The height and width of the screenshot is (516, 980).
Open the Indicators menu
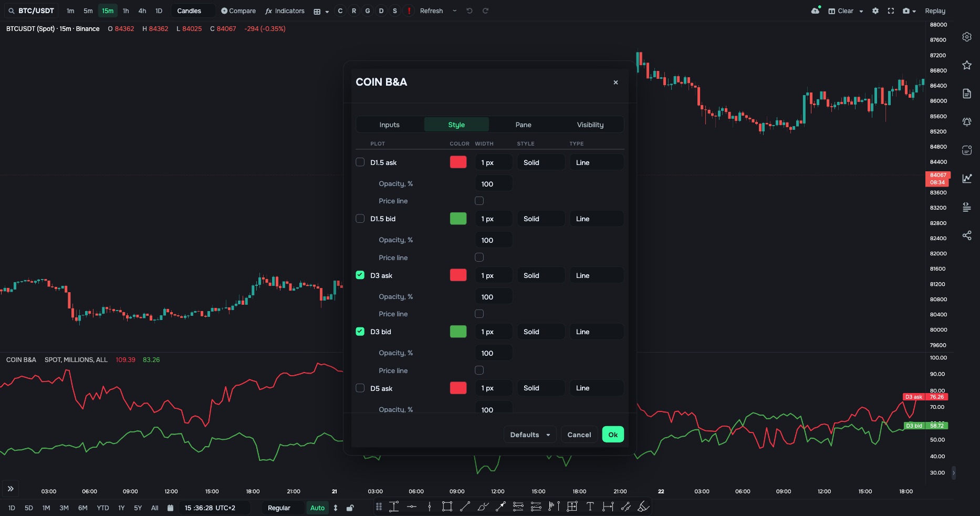[285, 11]
